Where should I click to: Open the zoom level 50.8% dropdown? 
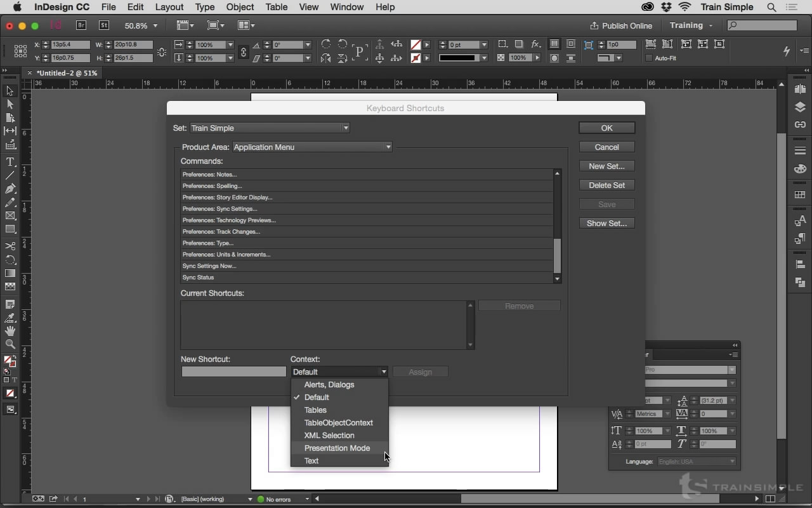tap(155, 26)
